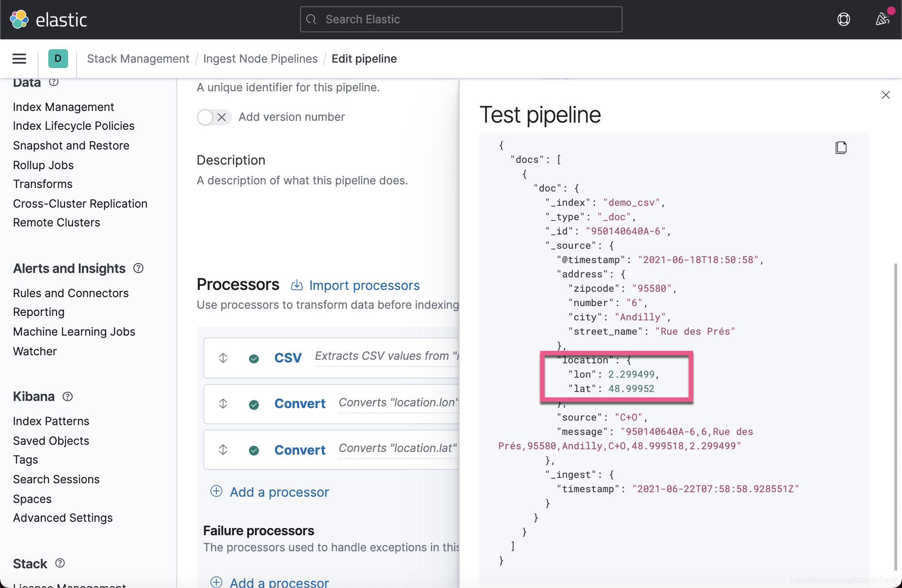Open the hamburger navigation menu
Viewport: 902px width, 588px height.
(x=19, y=59)
